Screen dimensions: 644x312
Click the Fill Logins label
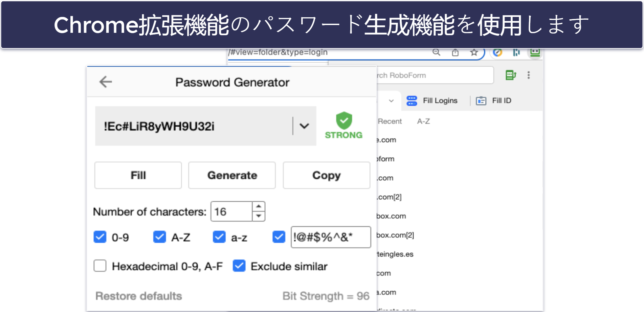click(x=440, y=101)
